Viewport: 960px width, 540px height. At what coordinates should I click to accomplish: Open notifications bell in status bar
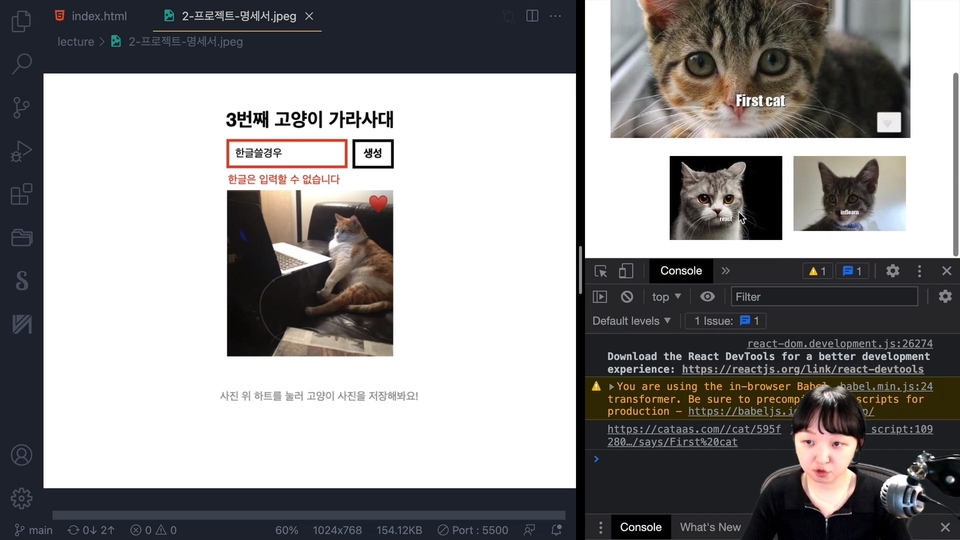(557, 530)
